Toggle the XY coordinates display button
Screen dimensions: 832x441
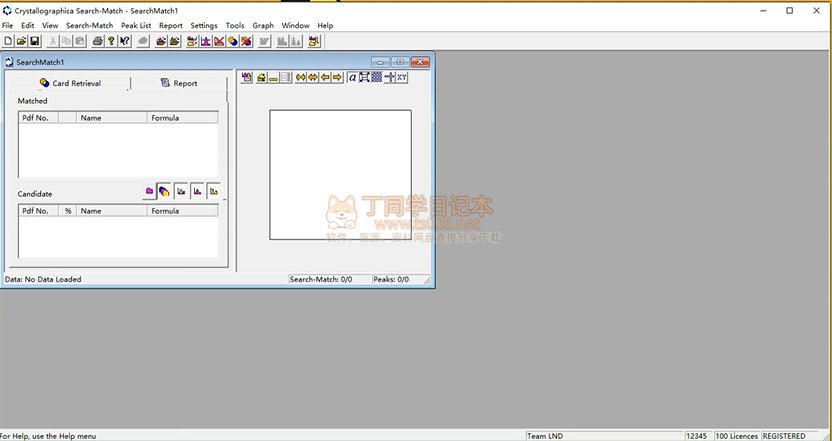point(402,77)
